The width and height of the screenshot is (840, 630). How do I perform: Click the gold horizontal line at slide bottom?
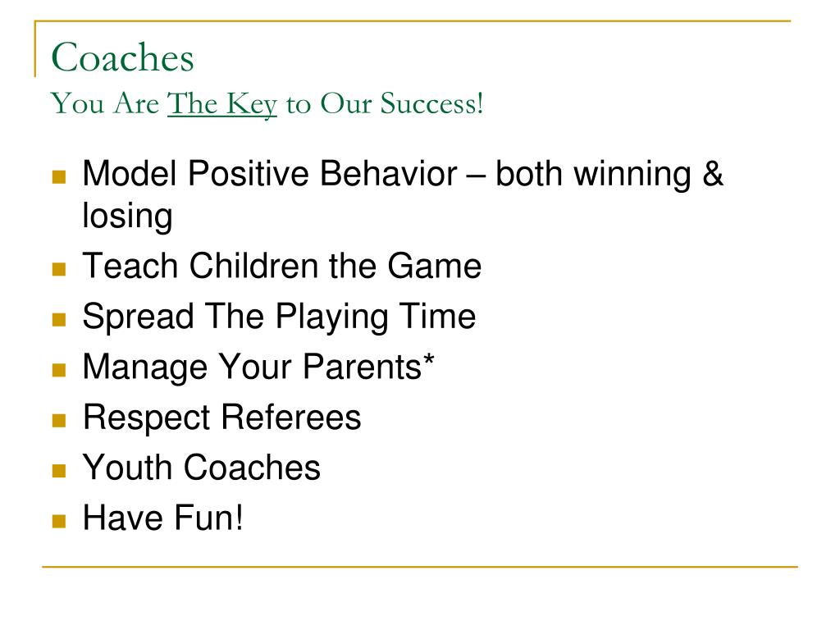pyautogui.click(x=420, y=567)
